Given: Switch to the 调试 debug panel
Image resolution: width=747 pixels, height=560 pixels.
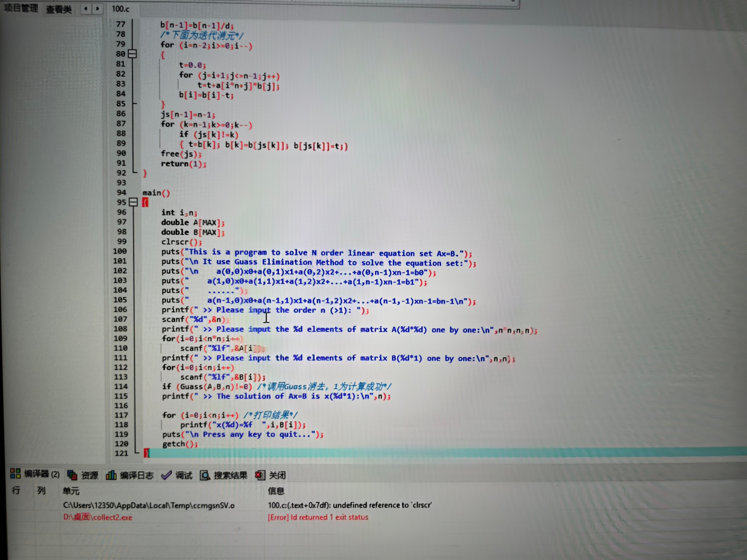Looking at the screenshot, I should click(x=177, y=475).
